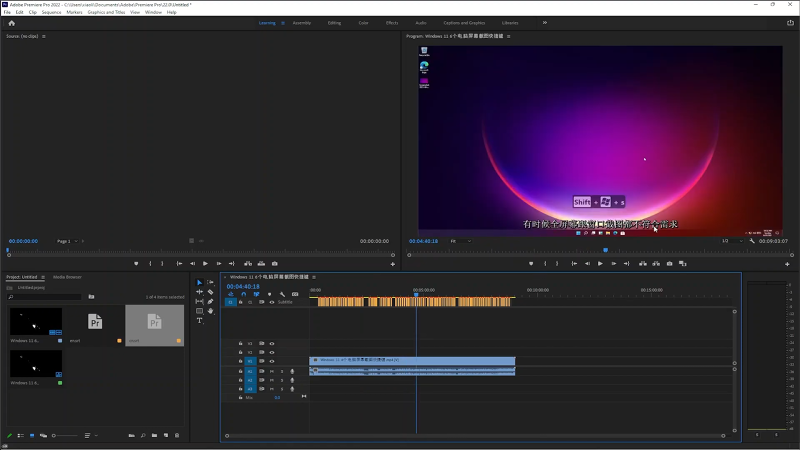Screen dimensions: 800x450
Task: Add marker in the timeline header
Action: click(269, 294)
